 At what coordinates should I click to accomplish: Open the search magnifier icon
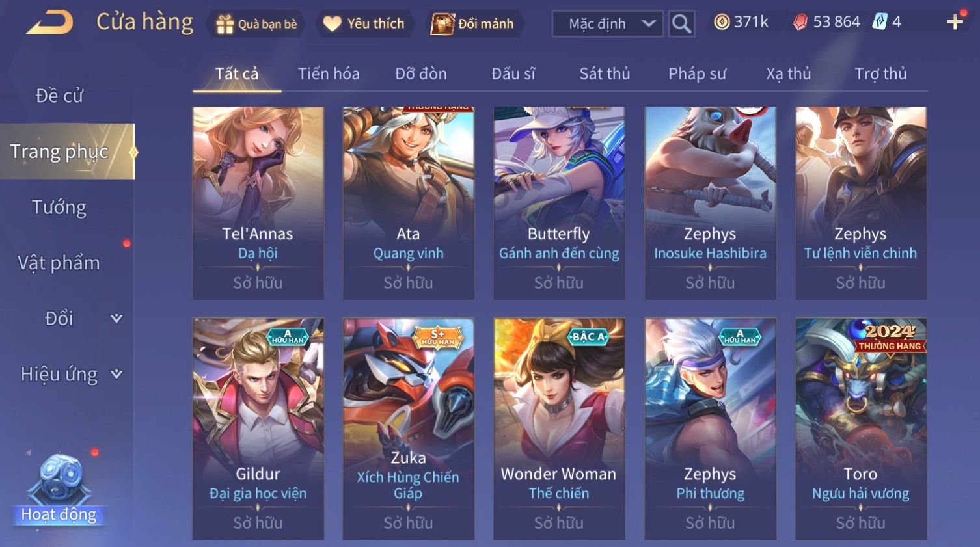681,23
